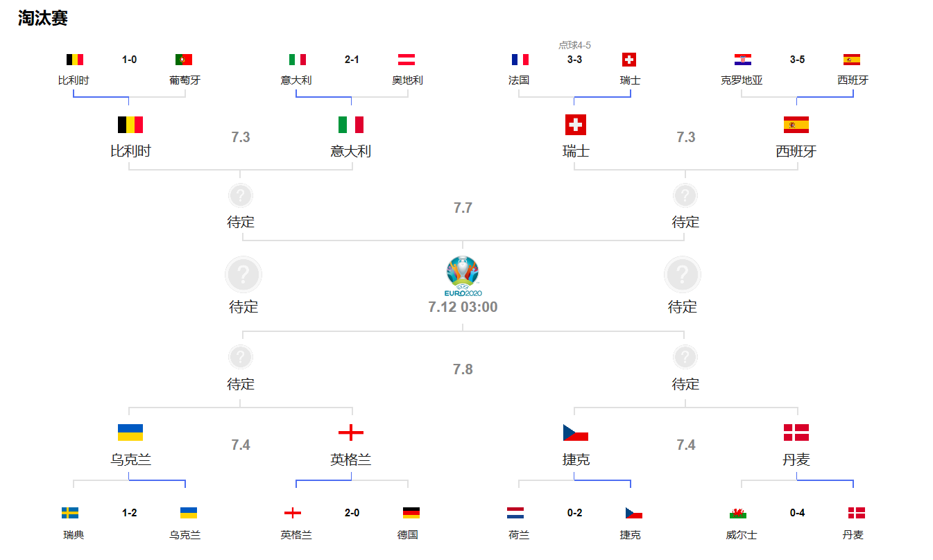The width and height of the screenshot is (933, 560).
Task: Click the Germany flag icon
Action: (x=411, y=513)
